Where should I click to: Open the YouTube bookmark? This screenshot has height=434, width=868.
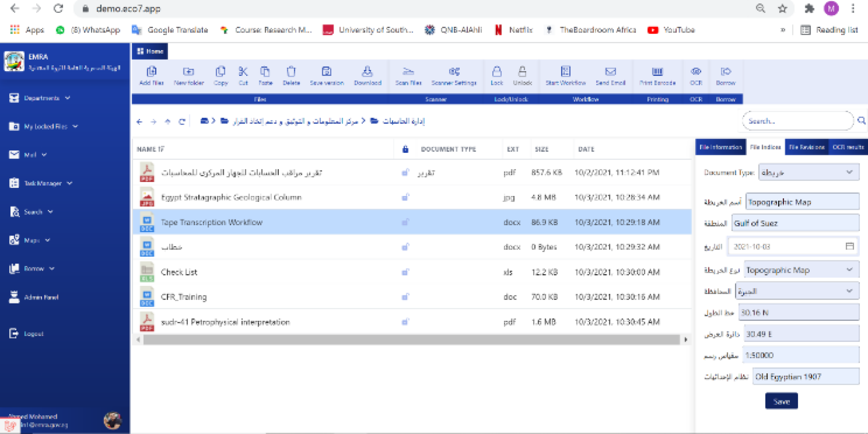point(671,30)
